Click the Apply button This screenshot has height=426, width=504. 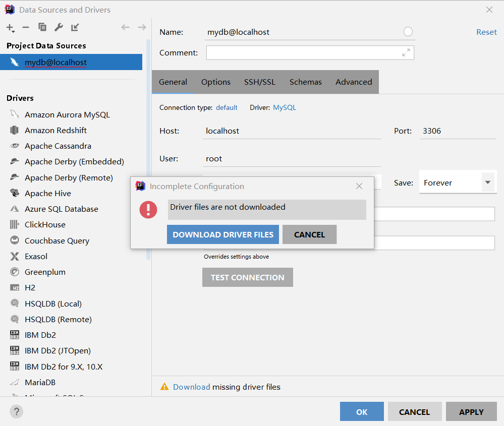471,411
